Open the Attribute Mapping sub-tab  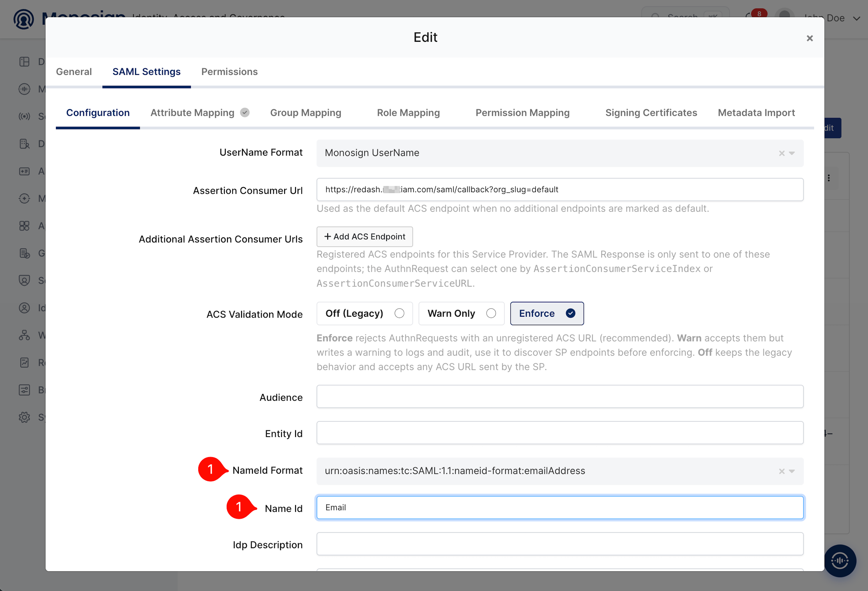pos(192,113)
